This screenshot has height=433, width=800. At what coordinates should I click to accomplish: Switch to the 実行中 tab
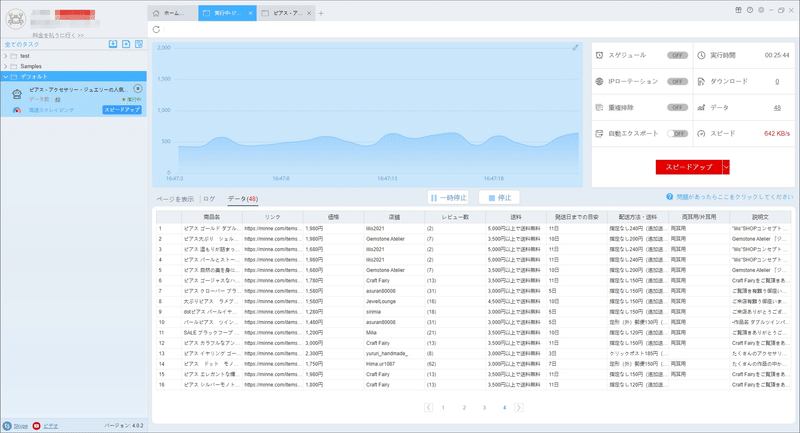point(227,13)
